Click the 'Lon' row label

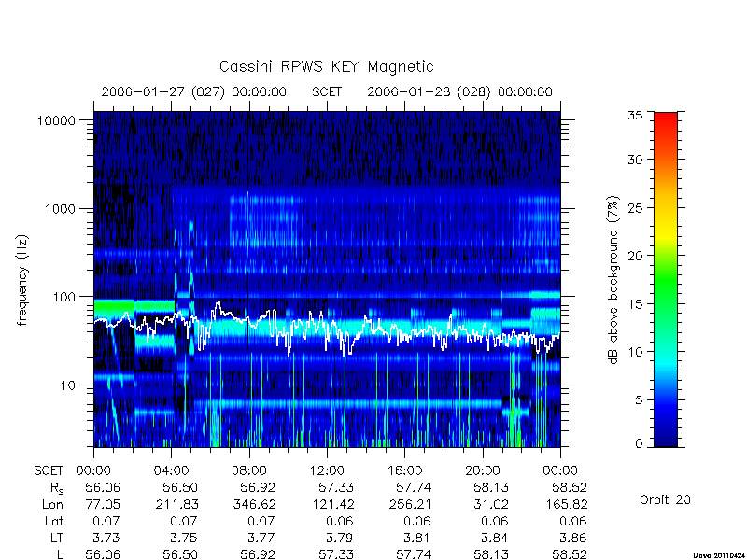pyautogui.click(x=52, y=504)
